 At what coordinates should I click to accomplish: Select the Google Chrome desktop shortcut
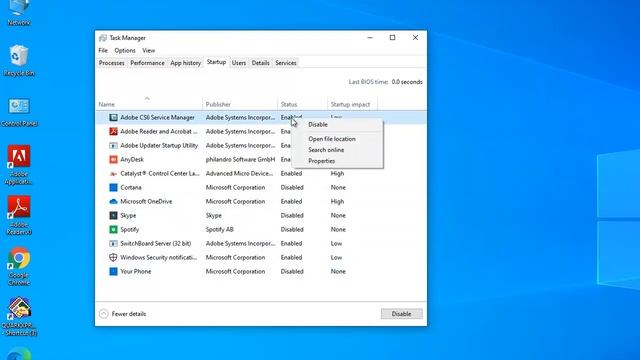19,266
